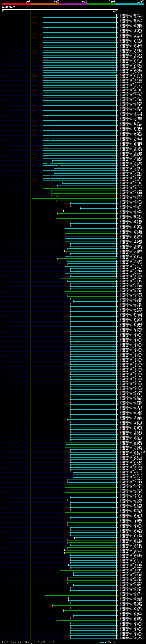
Task: Select the UniRef100_P90529 label
Action: [x=131, y=249]
